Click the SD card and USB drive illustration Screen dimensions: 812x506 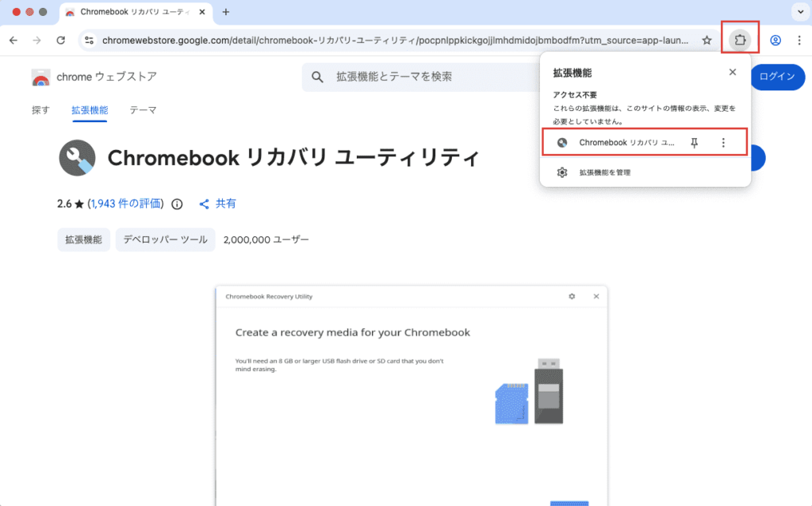529,392
